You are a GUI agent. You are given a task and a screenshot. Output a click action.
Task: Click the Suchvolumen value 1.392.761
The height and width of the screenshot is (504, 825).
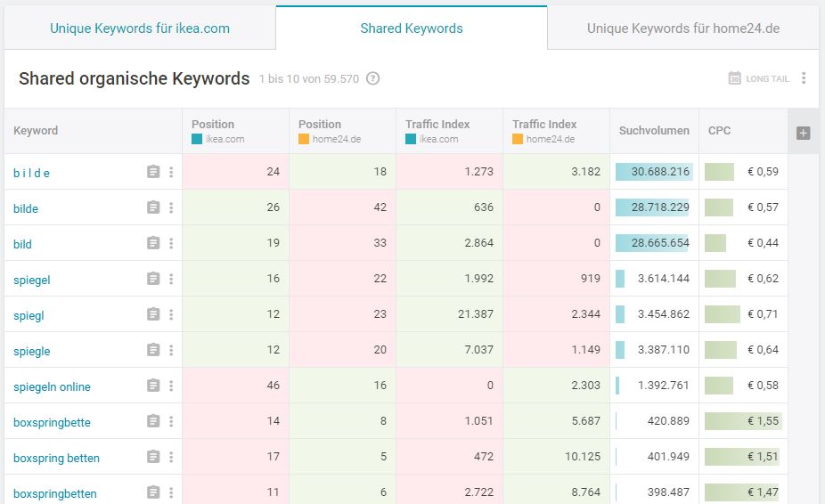(664, 385)
